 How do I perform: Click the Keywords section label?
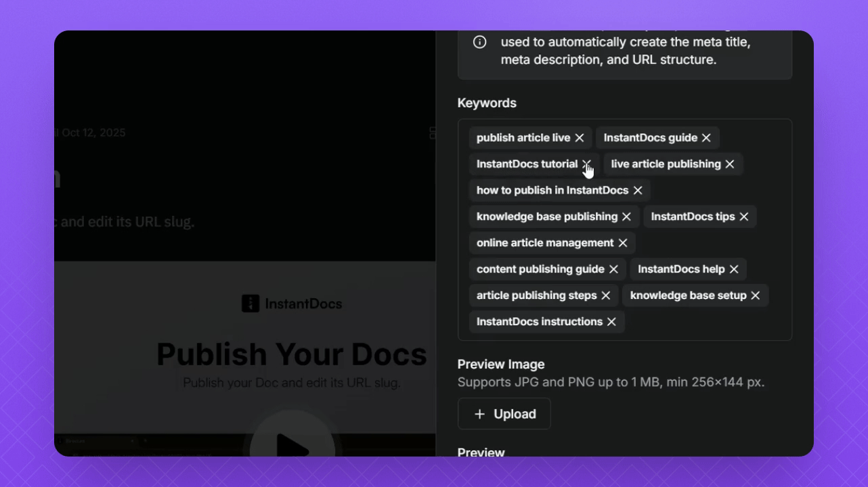(487, 103)
